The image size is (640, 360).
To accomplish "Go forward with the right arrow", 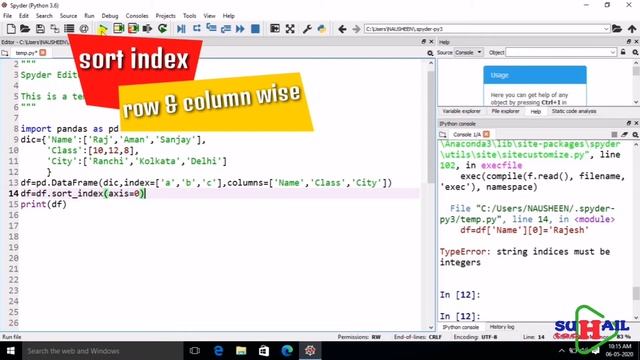I will (356, 29).
